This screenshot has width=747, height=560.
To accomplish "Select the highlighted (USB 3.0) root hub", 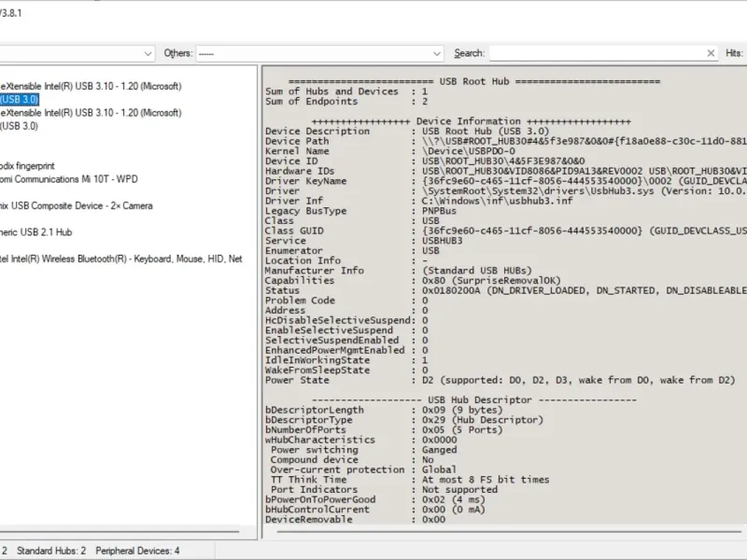I will (19, 100).
